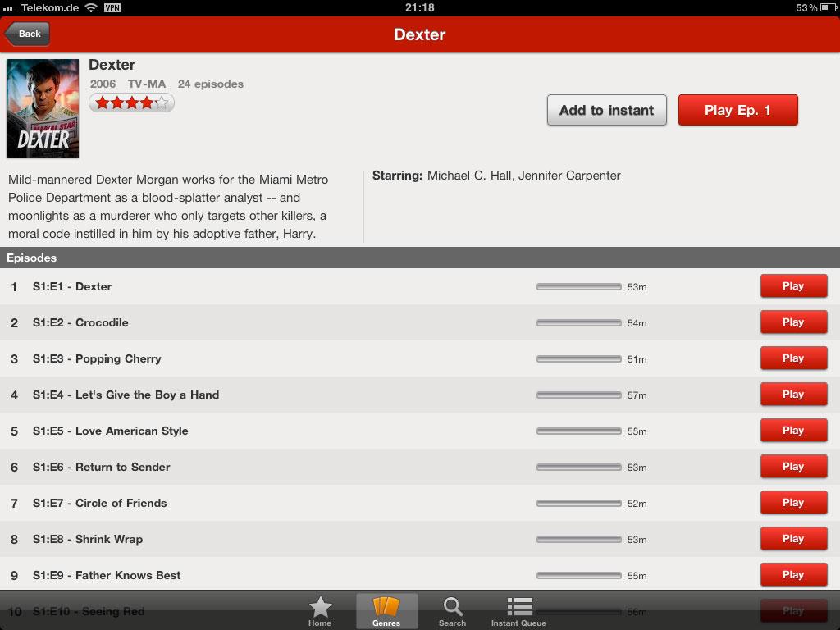Viewport: 840px width, 630px height.
Task: Click Add to instant button
Action: 606,110
